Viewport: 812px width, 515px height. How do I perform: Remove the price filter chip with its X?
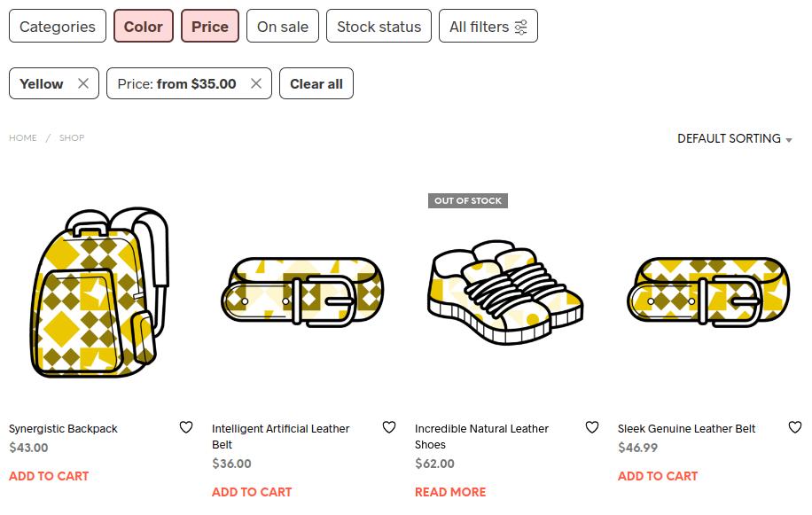(x=256, y=84)
